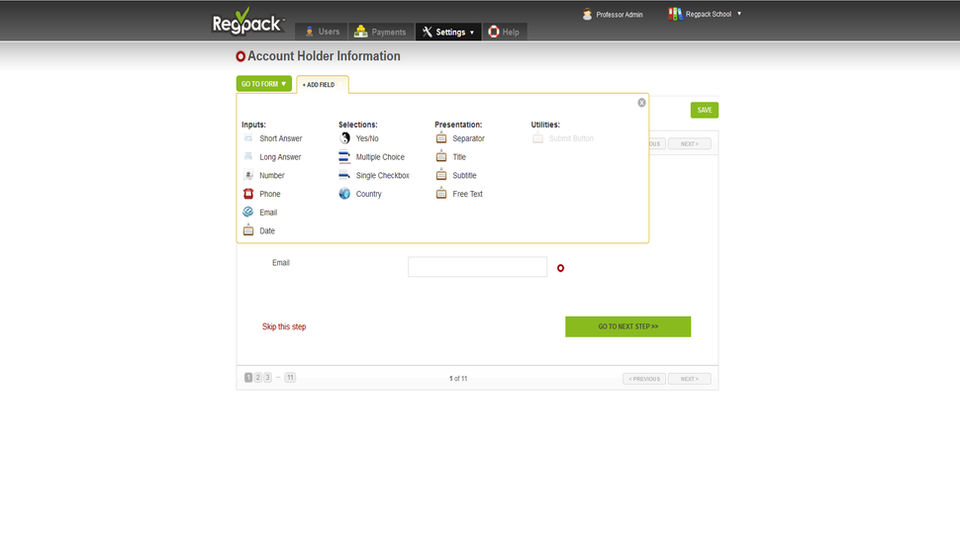Click the Date field calendar icon
The width and height of the screenshot is (960, 539).
pos(248,230)
